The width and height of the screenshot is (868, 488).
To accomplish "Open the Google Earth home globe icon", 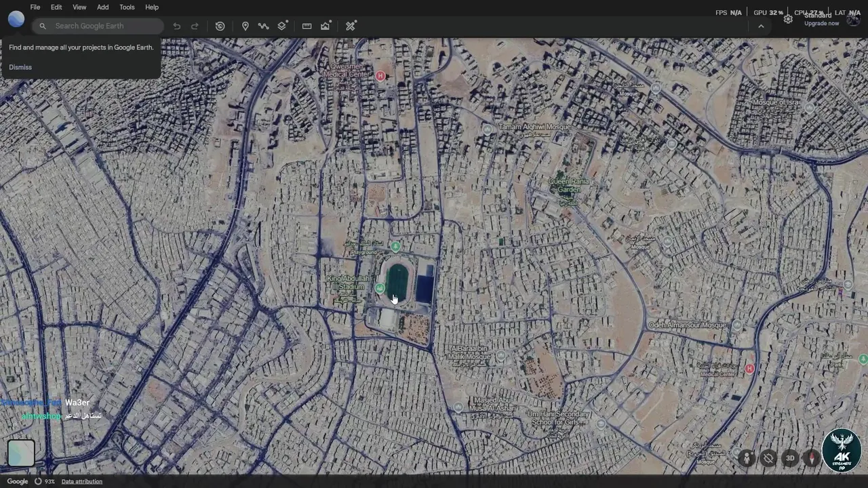I will click(x=16, y=19).
